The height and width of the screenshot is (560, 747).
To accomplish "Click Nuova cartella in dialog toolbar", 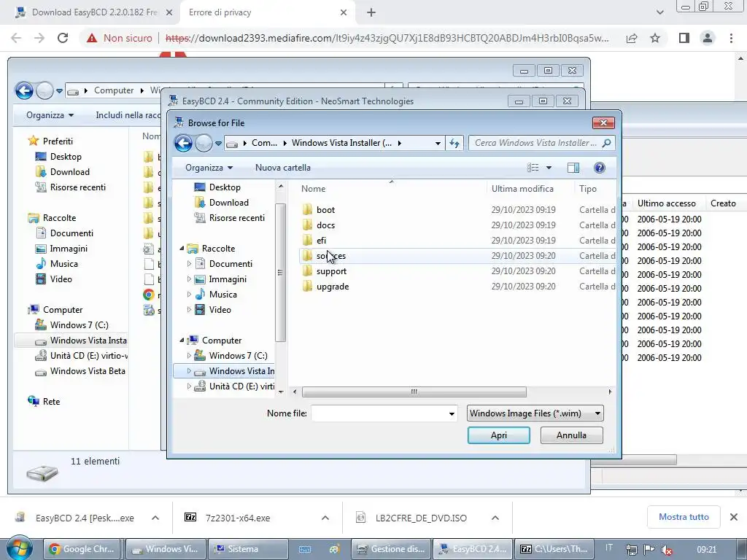I will pos(283,168).
